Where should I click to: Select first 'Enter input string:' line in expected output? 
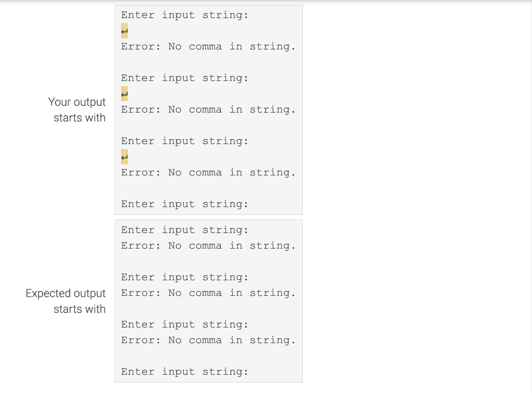click(184, 230)
